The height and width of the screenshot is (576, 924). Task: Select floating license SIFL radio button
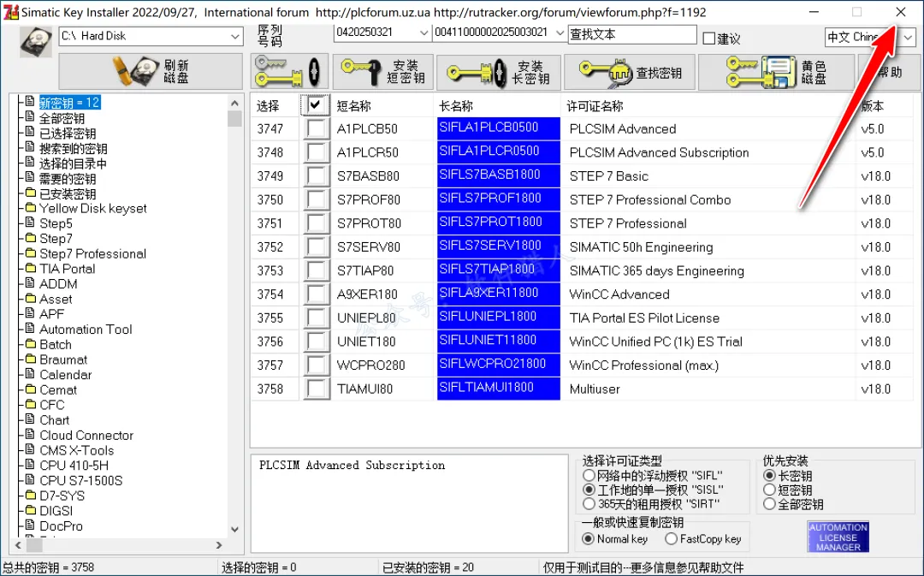[x=589, y=475]
